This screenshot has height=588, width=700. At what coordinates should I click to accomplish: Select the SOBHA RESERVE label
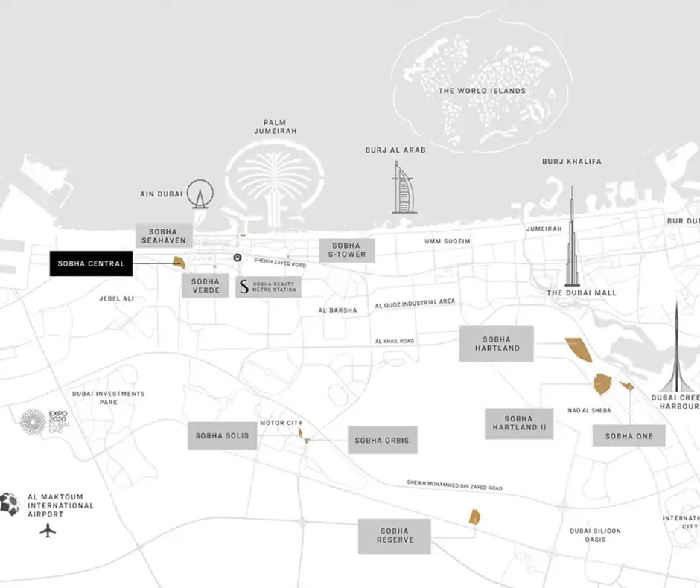click(395, 535)
